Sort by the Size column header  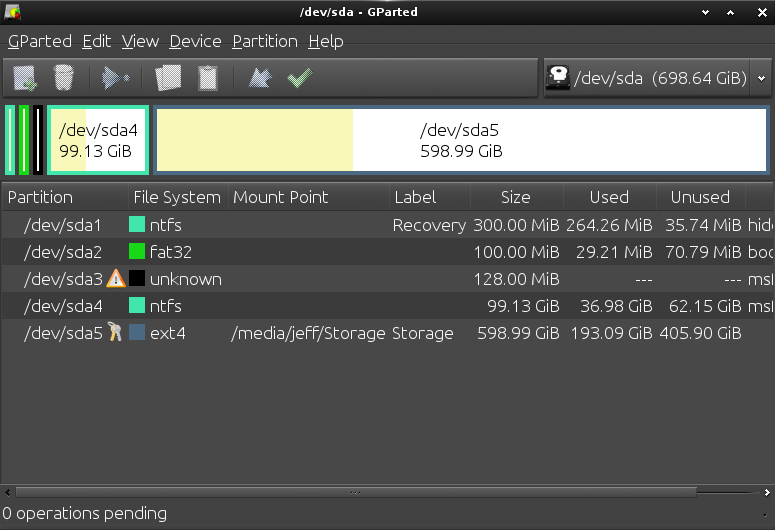(x=517, y=197)
